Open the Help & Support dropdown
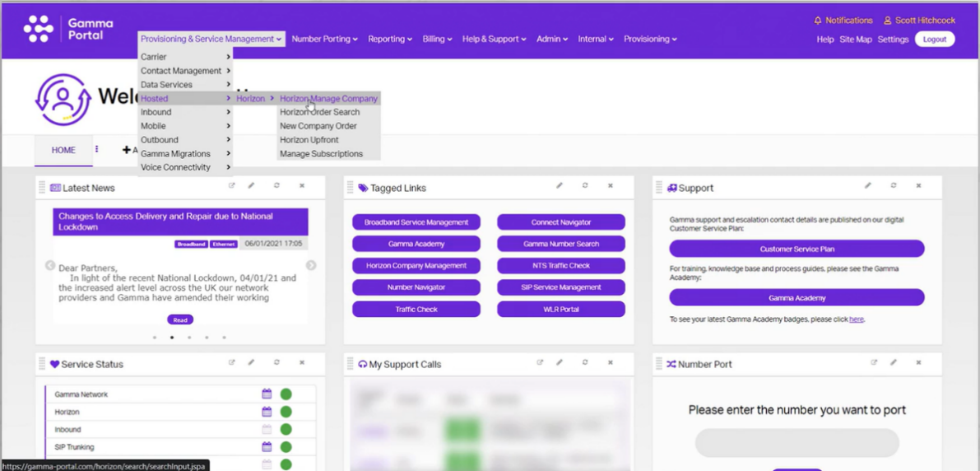The image size is (980, 471). [495, 39]
